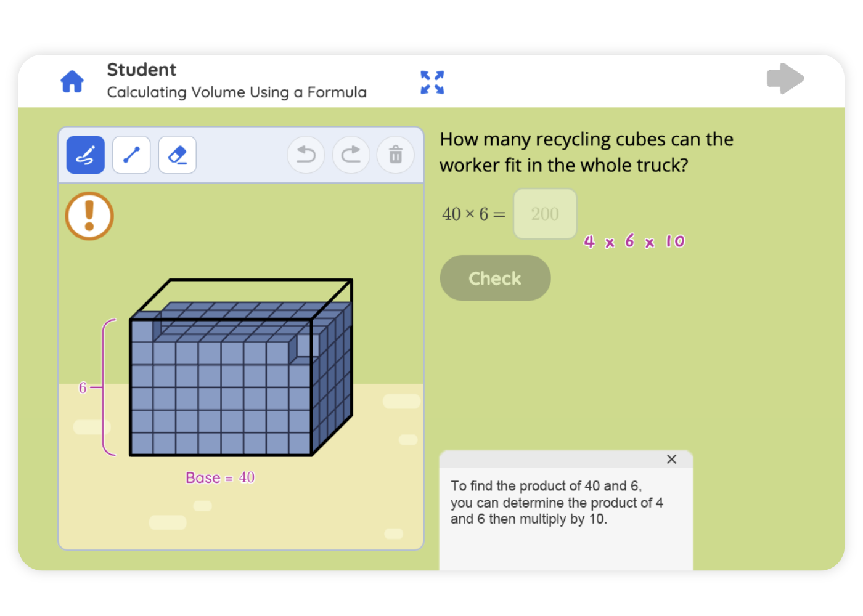Click the Home icon

72,81
